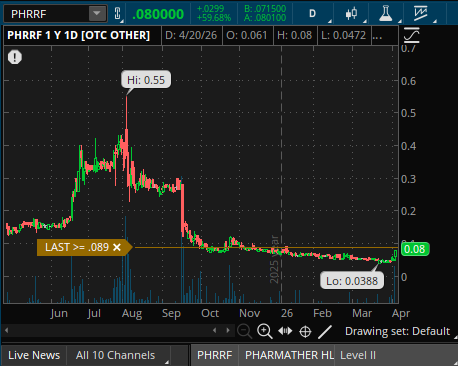Click the Hi: 0.55 price bubble
458x366 pixels.
tap(146, 80)
